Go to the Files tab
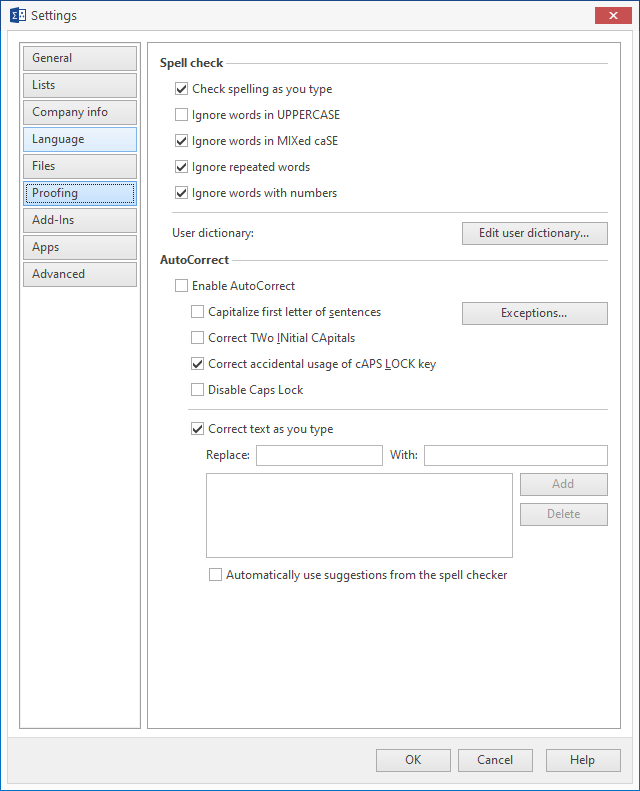640x791 pixels. (80, 166)
